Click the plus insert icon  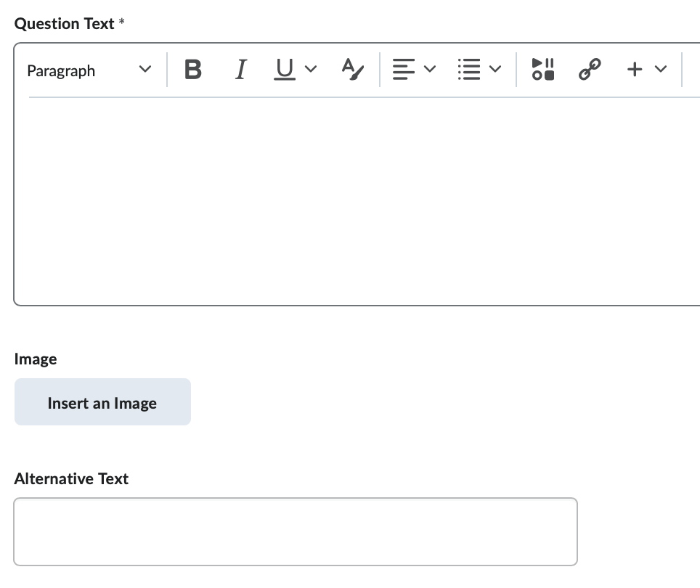coord(634,69)
